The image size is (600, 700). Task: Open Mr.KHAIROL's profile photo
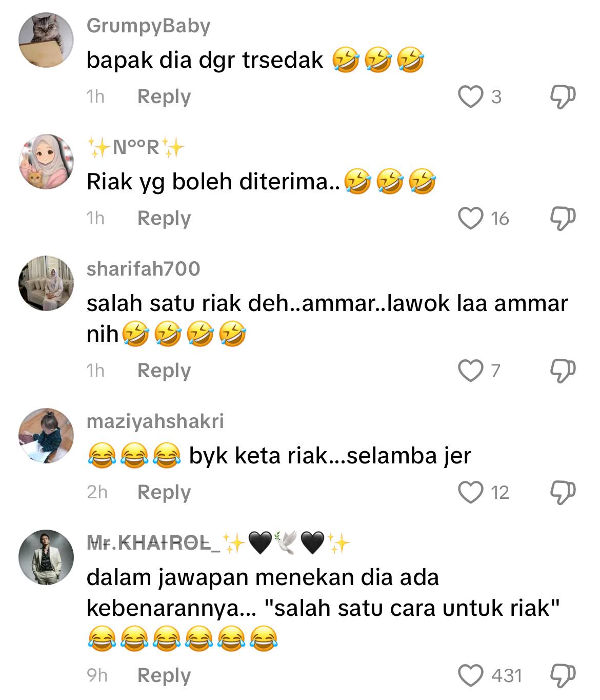(46, 557)
